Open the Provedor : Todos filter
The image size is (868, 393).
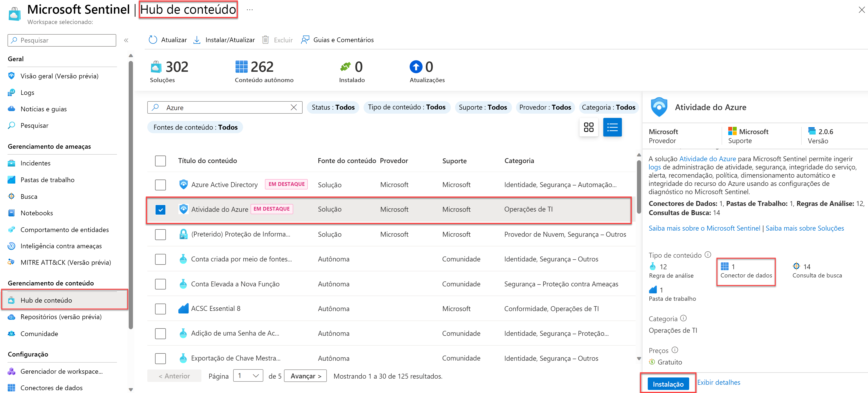545,107
